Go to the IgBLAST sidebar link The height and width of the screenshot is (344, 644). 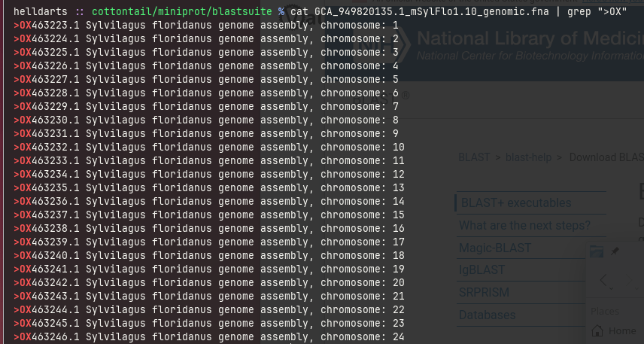(x=481, y=269)
